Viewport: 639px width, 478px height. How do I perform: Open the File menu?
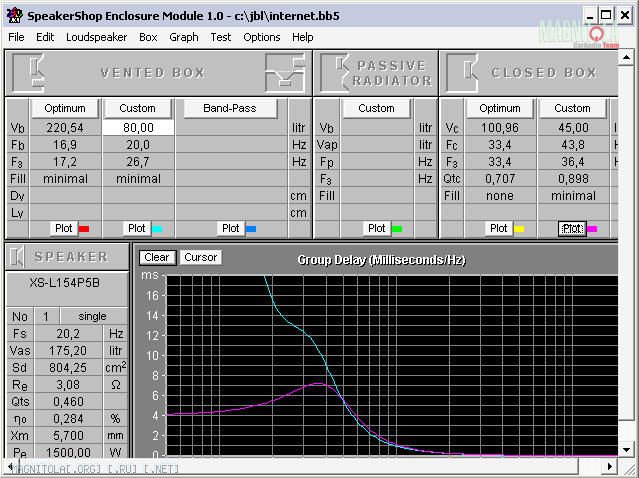[x=16, y=37]
